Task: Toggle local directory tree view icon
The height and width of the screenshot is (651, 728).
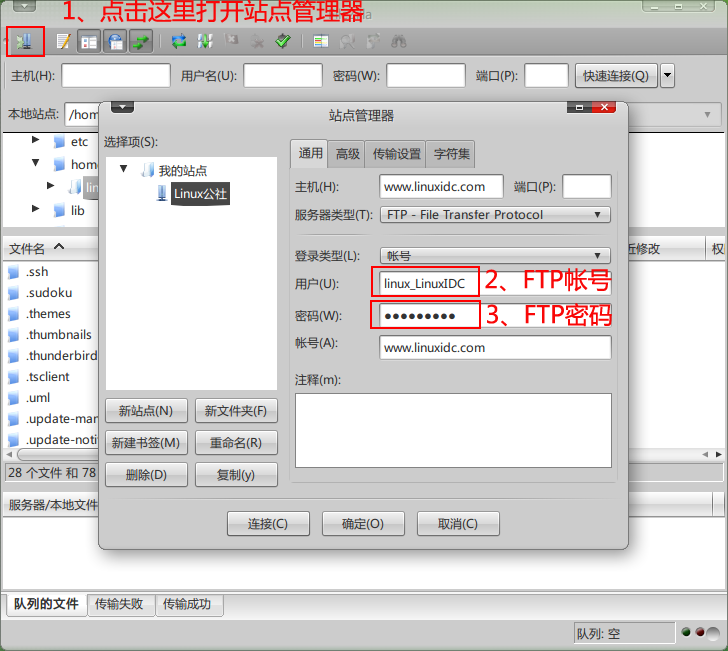Action: coord(89,42)
